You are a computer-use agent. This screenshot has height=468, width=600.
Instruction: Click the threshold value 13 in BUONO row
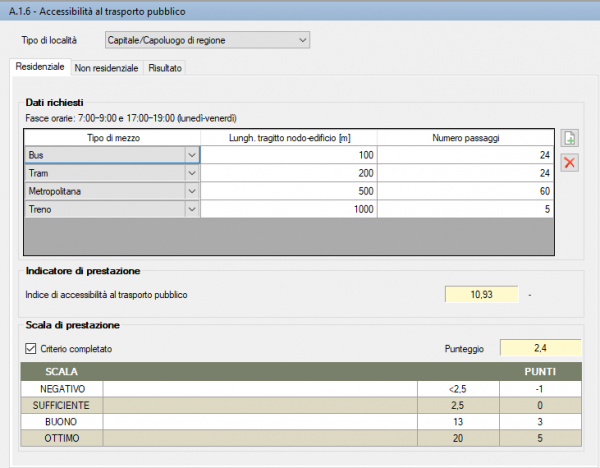click(x=458, y=422)
